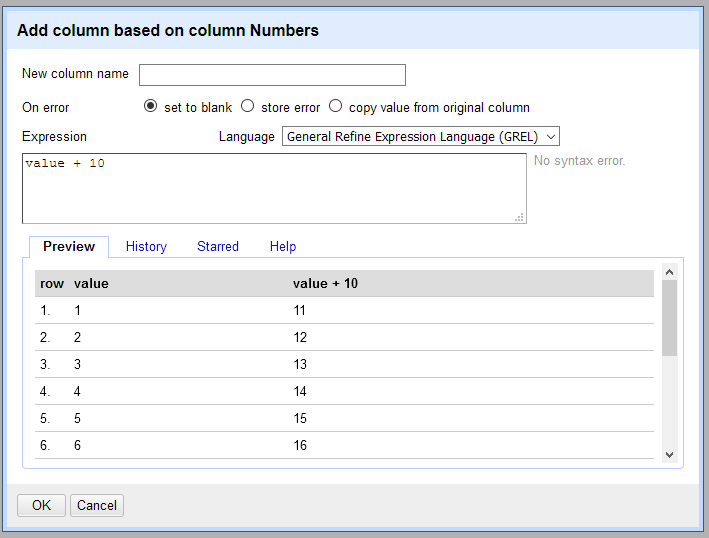Screen dimensions: 709x538
Task: Choose the 'store error' radio option
Action: (x=248, y=107)
